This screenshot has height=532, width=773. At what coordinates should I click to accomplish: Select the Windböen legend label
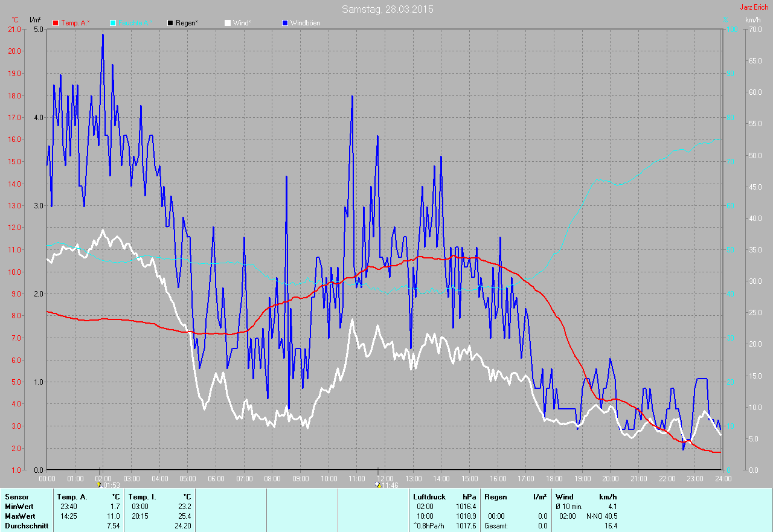[306, 23]
